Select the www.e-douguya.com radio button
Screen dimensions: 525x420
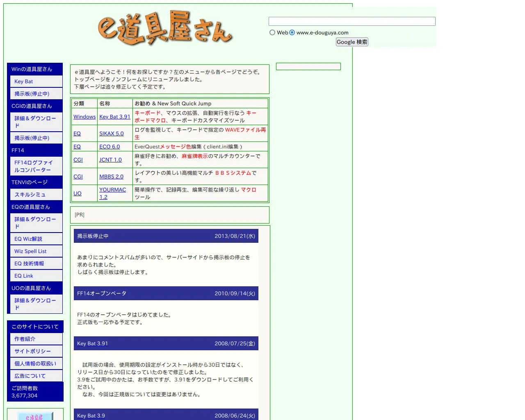292,32
